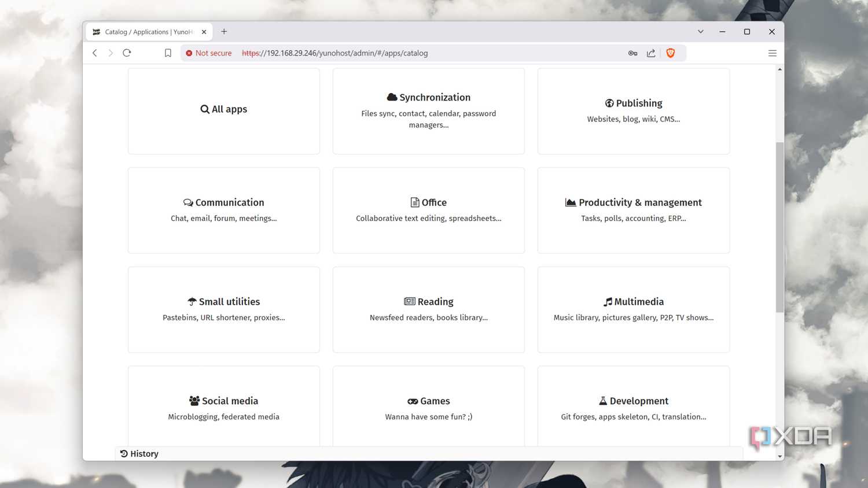Open the Synchronization category card
Viewport: 868px width, 488px height.
tap(429, 111)
